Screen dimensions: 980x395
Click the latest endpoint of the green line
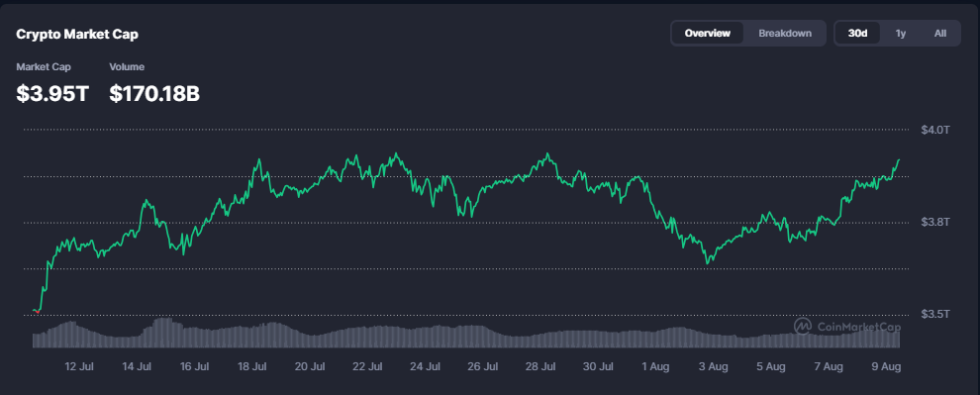[899, 159]
